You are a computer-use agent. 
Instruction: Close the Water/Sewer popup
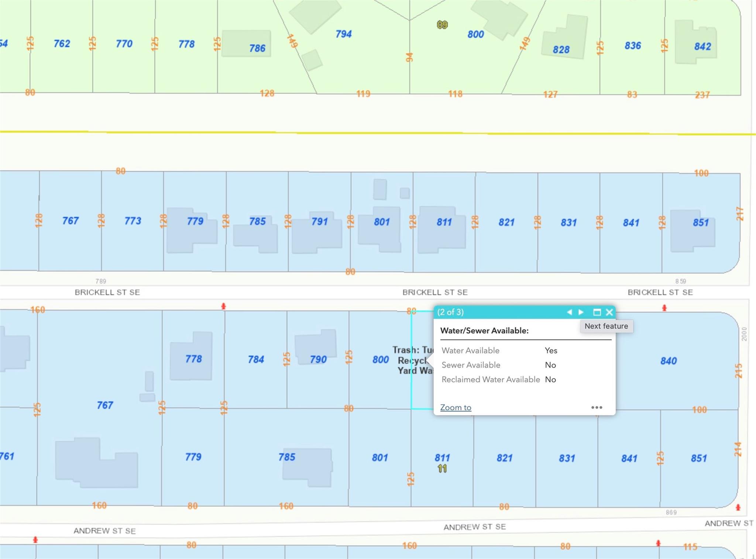pos(609,312)
